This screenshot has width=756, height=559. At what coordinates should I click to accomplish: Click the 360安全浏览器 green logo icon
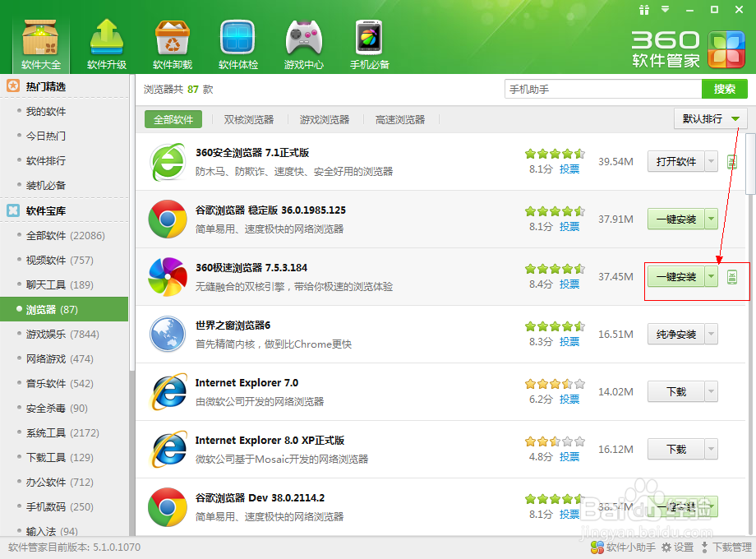tap(168, 162)
